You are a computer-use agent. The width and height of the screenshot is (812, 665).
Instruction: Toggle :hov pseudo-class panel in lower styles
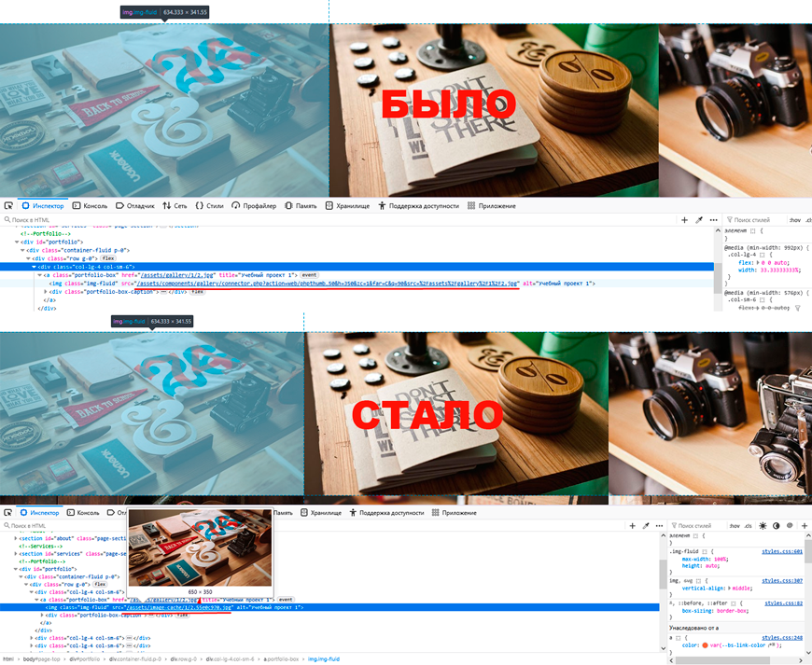pos(735,526)
